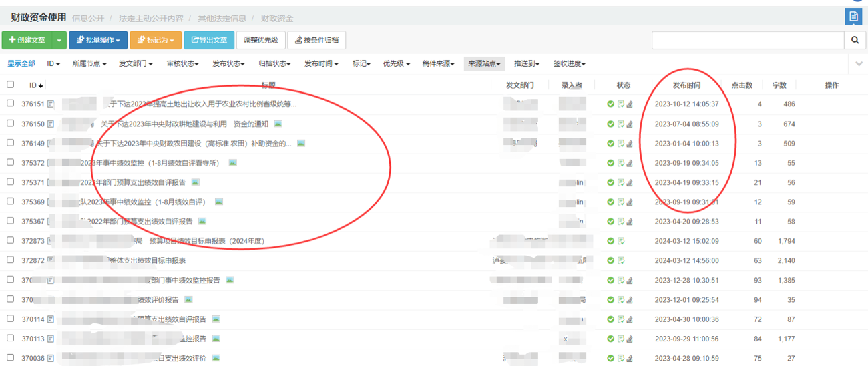Check the box for article 376149
868x366 pixels.
point(10,143)
